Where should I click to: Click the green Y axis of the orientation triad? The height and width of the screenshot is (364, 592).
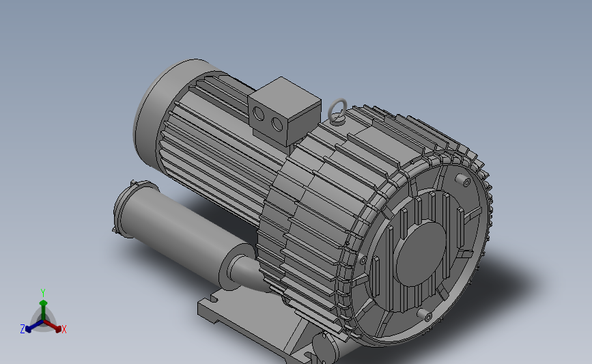(x=43, y=309)
